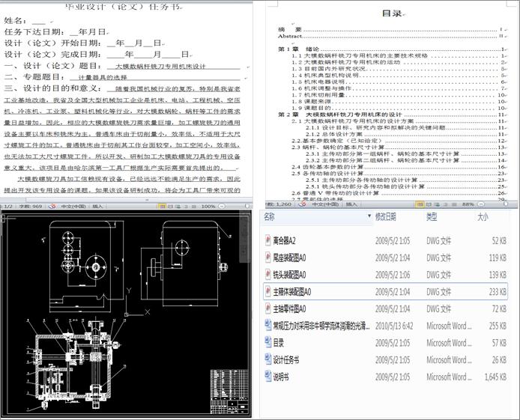Viewport: 520px width, 420px height.
Task: Adjust zoom slider handle in right Word window
Action: click(x=506, y=204)
